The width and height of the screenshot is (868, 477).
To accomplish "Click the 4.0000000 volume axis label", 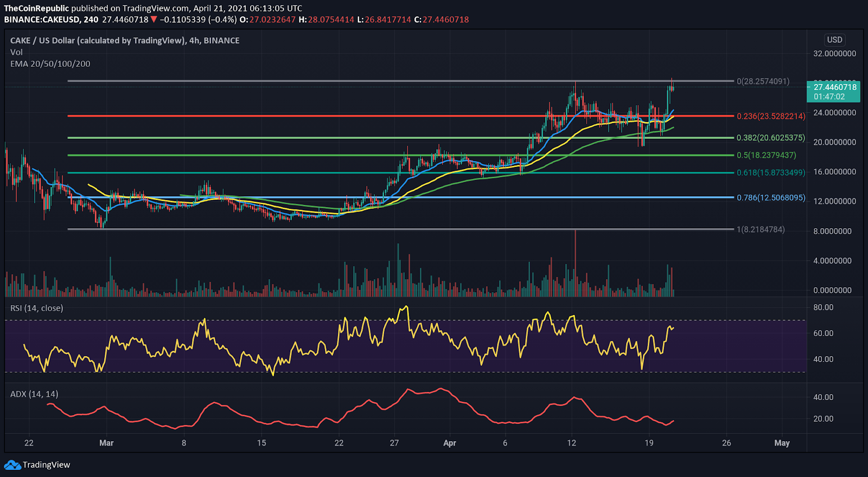I will 832,261.
